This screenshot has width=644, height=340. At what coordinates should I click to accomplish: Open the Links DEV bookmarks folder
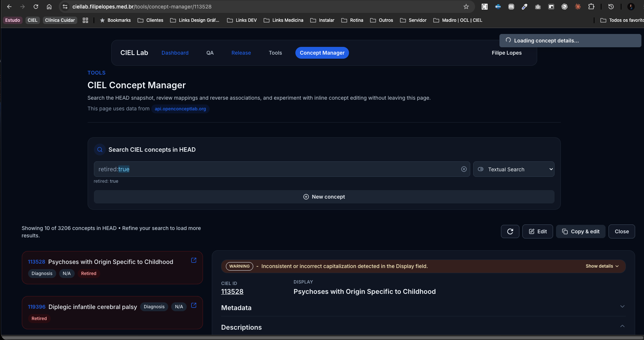coord(242,20)
